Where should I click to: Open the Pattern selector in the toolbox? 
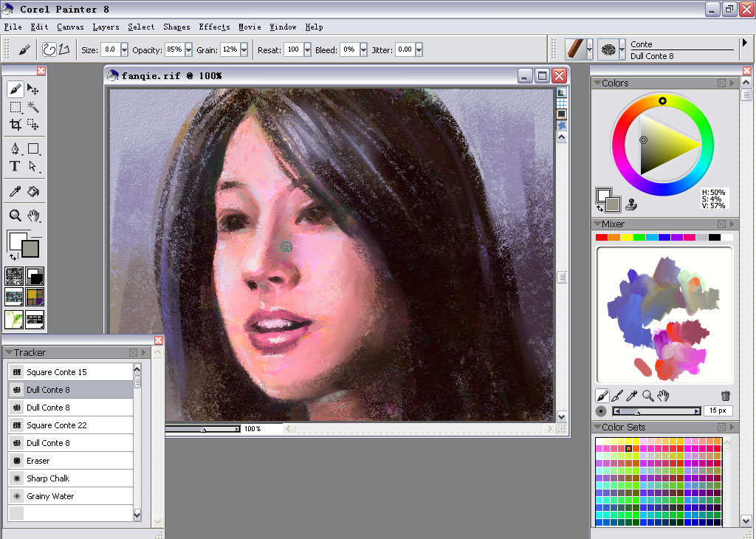point(14,297)
